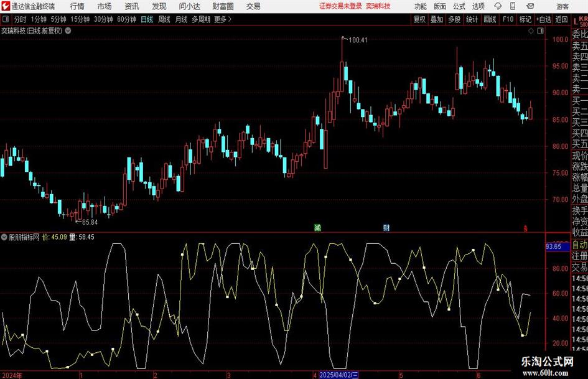
Task: Click the 95.00 price axis label
Action: 560,66
